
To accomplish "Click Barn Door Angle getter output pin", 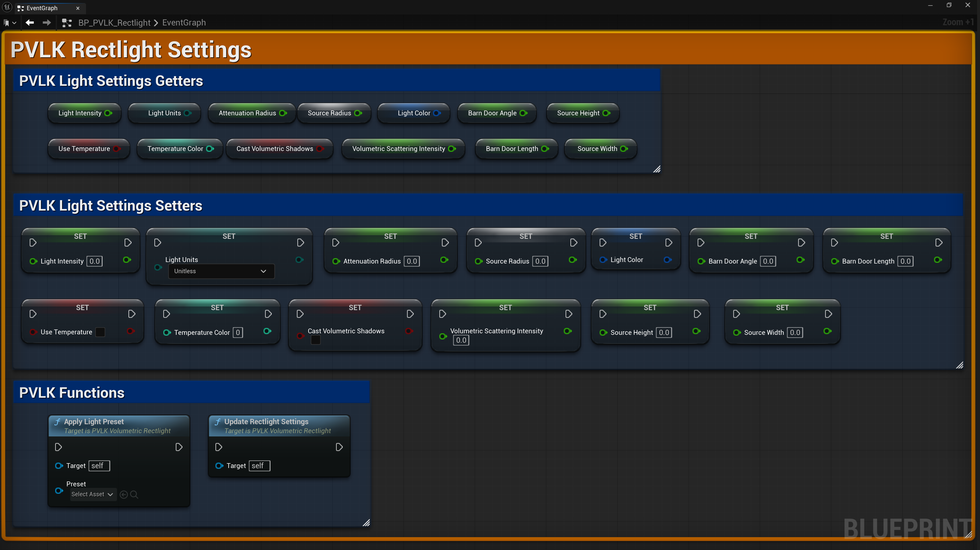I will (x=524, y=113).
